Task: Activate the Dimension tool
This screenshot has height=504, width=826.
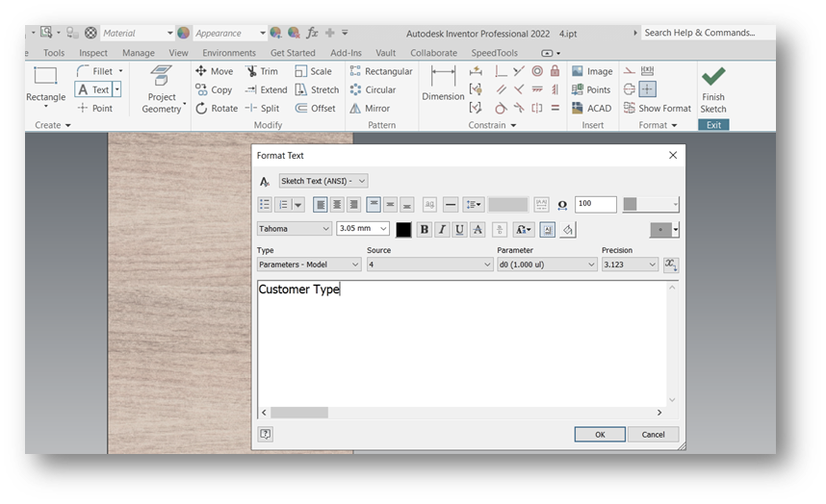Action: click(x=443, y=83)
